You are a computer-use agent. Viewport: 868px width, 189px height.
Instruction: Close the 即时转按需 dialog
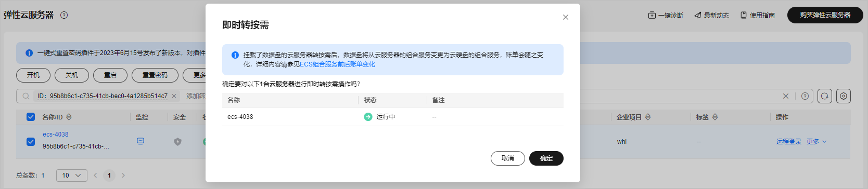566,17
